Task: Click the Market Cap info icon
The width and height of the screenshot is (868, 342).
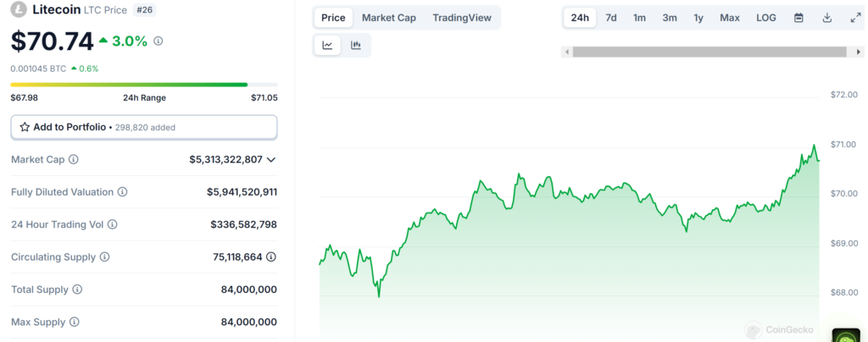Action: (x=74, y=160)
